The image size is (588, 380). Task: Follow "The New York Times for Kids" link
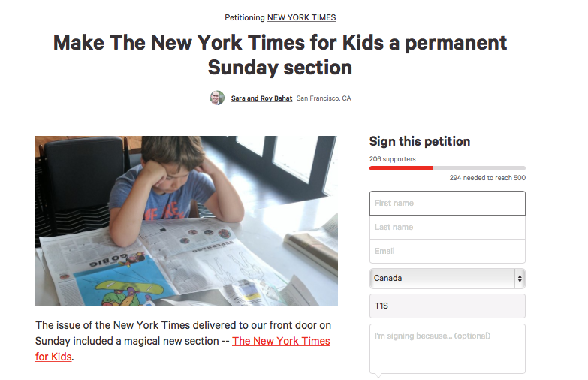pyautogui.click(x=281, y=341)
